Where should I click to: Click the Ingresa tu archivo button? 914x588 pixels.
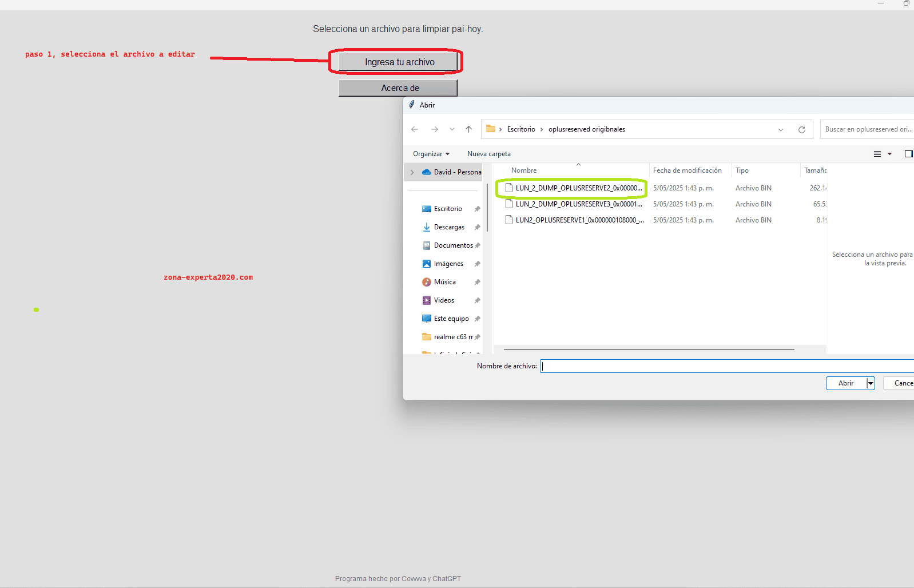pyautogui.click(x=399, y=62)
